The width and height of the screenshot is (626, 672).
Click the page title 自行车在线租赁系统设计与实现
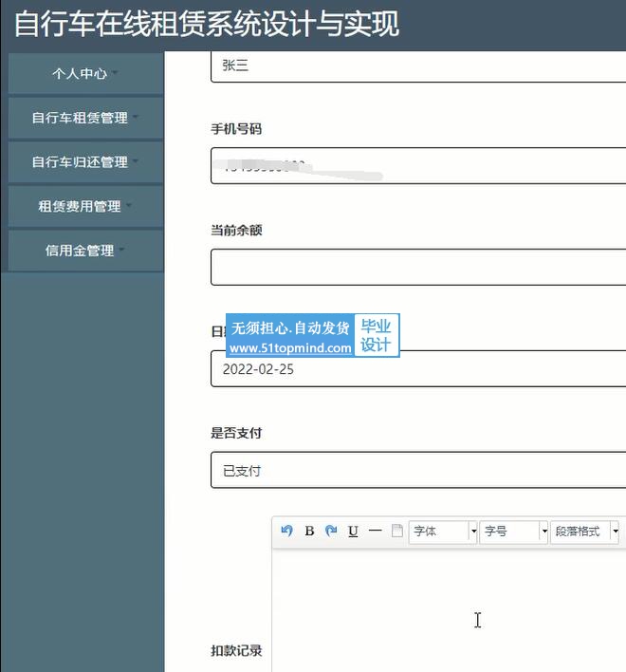click(207, 24)
